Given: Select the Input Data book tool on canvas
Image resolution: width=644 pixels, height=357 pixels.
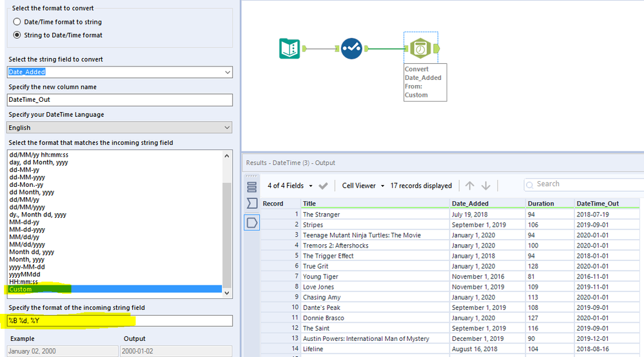Looking at the screenshot, I should click(x=289, y=48).
